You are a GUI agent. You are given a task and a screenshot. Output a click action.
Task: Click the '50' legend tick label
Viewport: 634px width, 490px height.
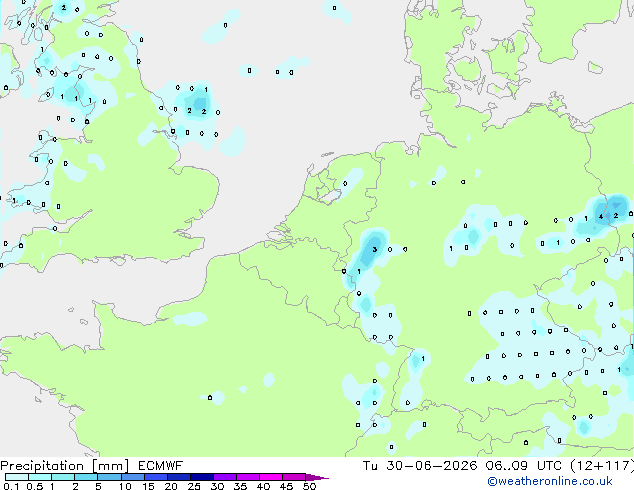pos(309,486)
